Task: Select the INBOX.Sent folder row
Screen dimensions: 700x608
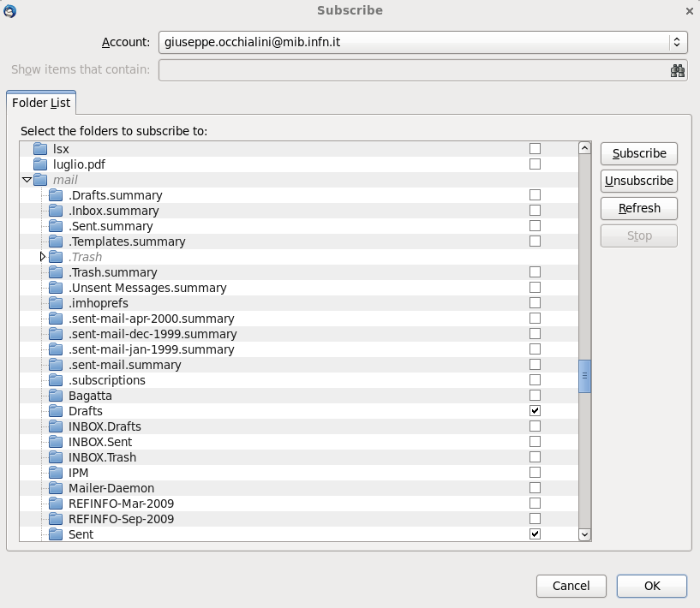Action: [x=299, y=442]
